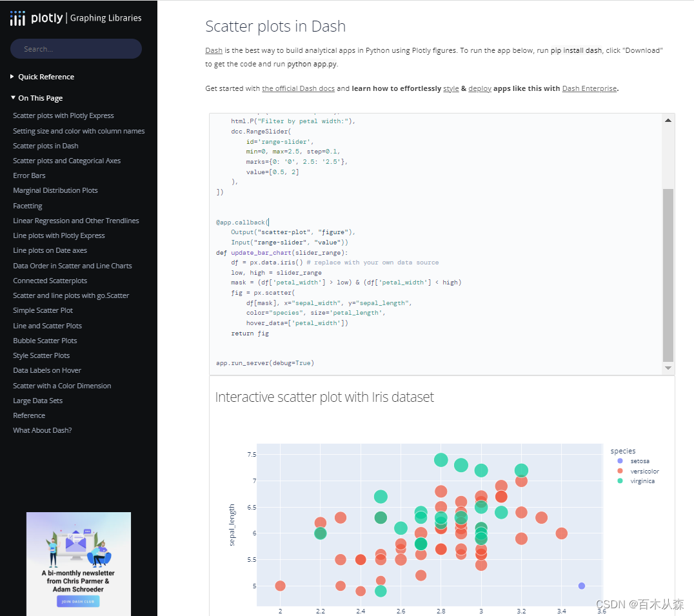The width and height of the screenshot is (694, 616).
Task: Open the official Dash docs link
Action: [x=299, y=88]
